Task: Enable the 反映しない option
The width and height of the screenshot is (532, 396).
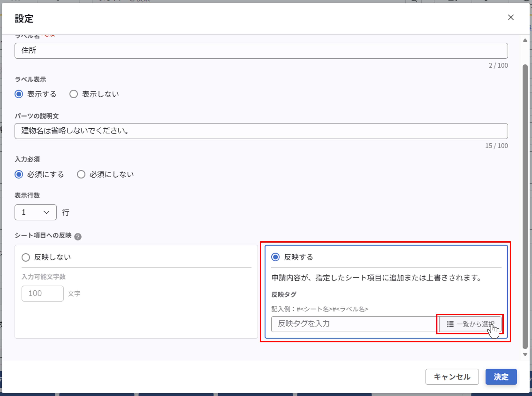Action: coord(26,257)
